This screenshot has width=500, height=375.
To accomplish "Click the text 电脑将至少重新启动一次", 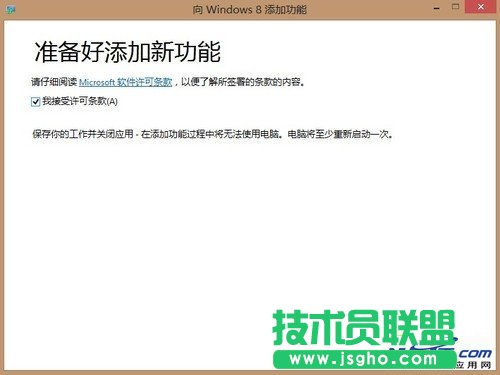I will click(x=338, y=134).
